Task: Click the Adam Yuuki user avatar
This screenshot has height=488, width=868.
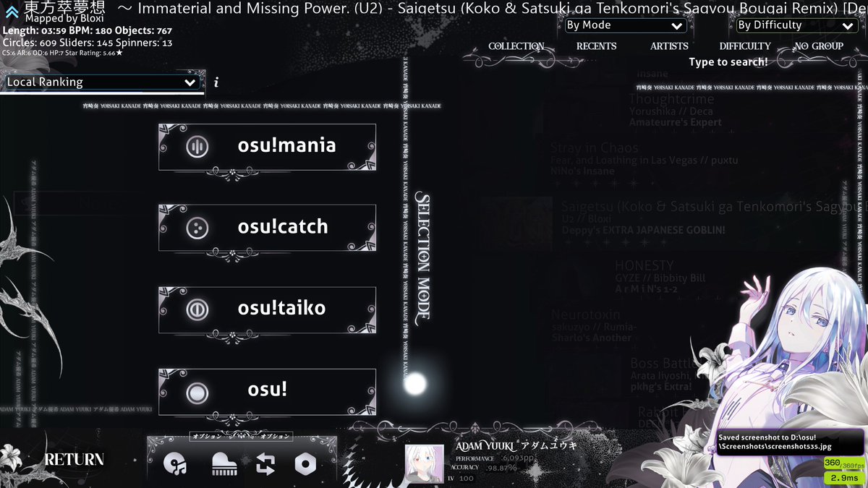Action: [425, 463]
